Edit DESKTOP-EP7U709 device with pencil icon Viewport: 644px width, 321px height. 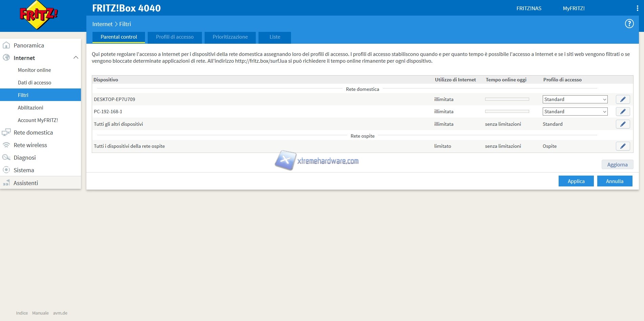(623, 99)
